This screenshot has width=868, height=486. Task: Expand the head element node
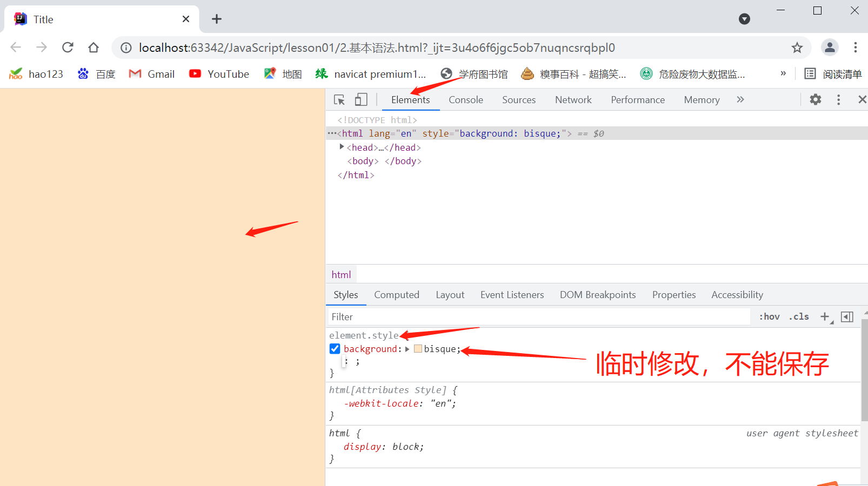pyautogui.click(x=342, y=147)
